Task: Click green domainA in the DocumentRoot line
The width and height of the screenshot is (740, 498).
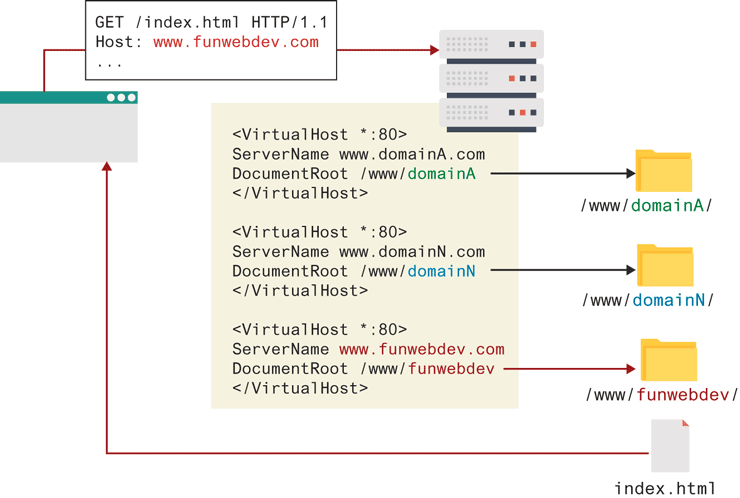Action: pos(441,174)
